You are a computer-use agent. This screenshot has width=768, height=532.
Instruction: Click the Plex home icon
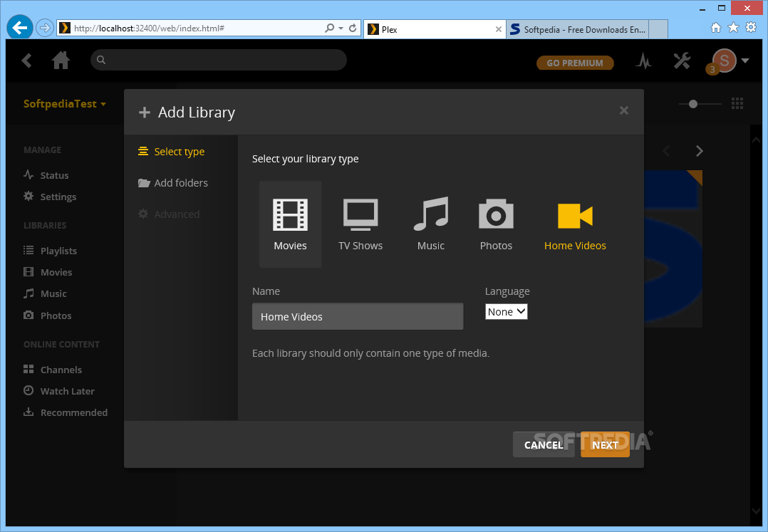61,61
